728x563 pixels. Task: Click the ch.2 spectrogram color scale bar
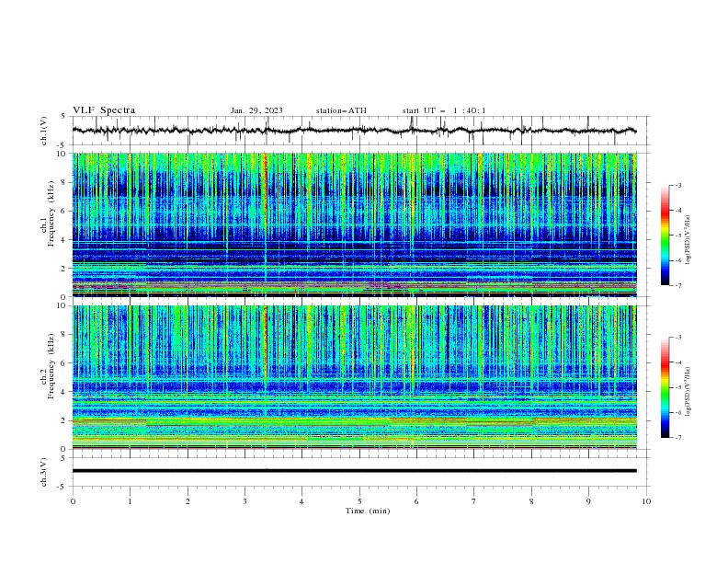665,387
